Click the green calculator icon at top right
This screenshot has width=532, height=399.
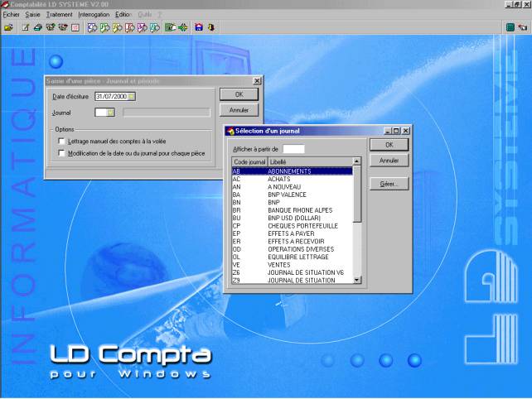pyautogui.click(x=510, y=27)
